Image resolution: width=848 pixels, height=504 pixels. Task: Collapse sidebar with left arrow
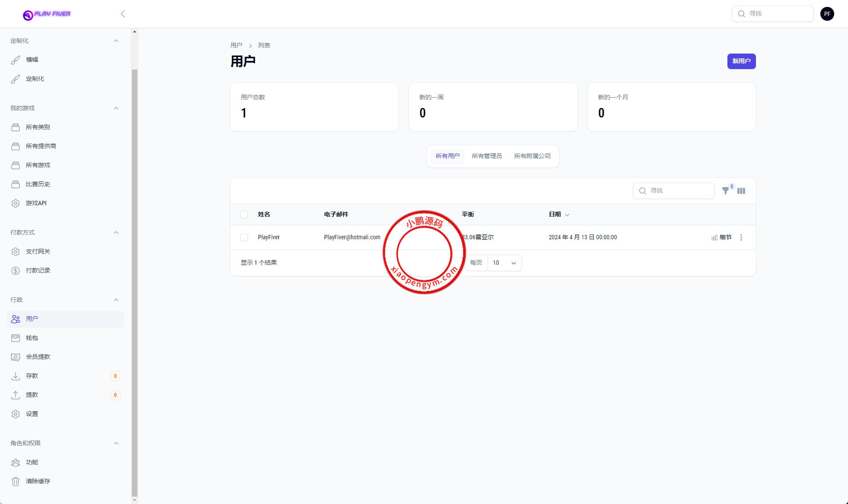click(123, 14)
